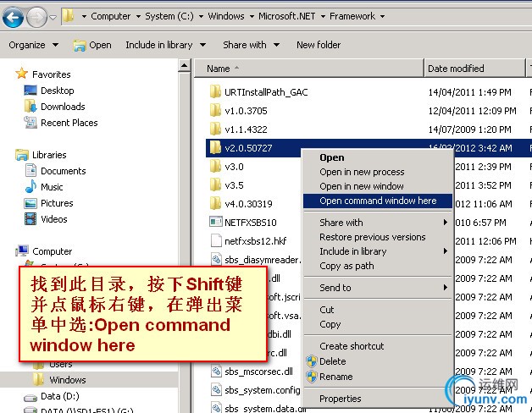Image resolution: width=532 pixels, height=413 pixels.
Task: Click the Forward navigation arrow
Action: point(36,17)
